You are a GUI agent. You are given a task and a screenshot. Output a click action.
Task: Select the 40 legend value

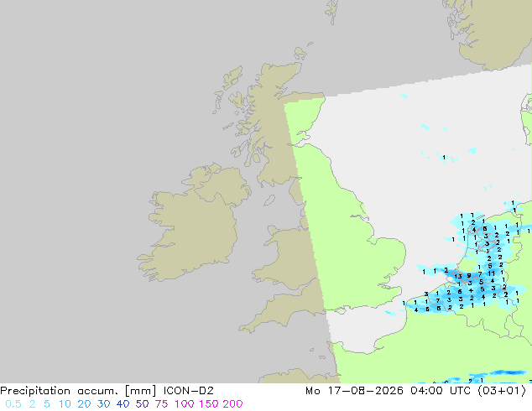click(x=123, y=404)
